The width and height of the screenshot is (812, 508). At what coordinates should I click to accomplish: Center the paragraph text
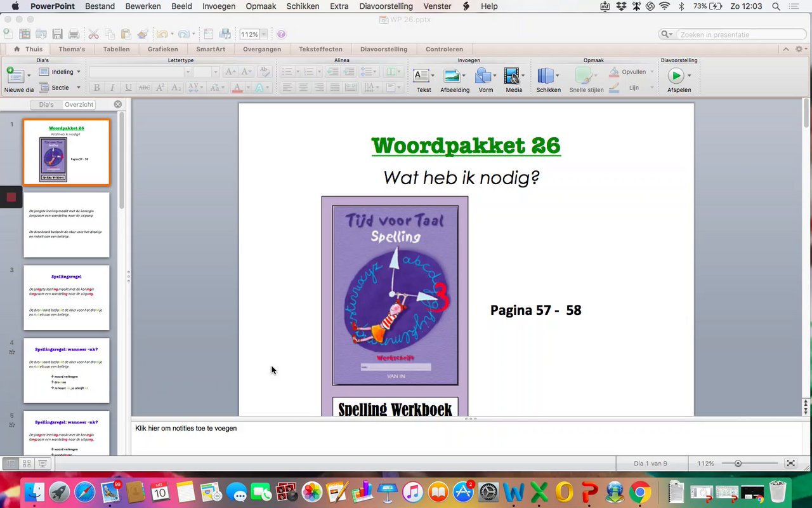(x=303, y=88)
